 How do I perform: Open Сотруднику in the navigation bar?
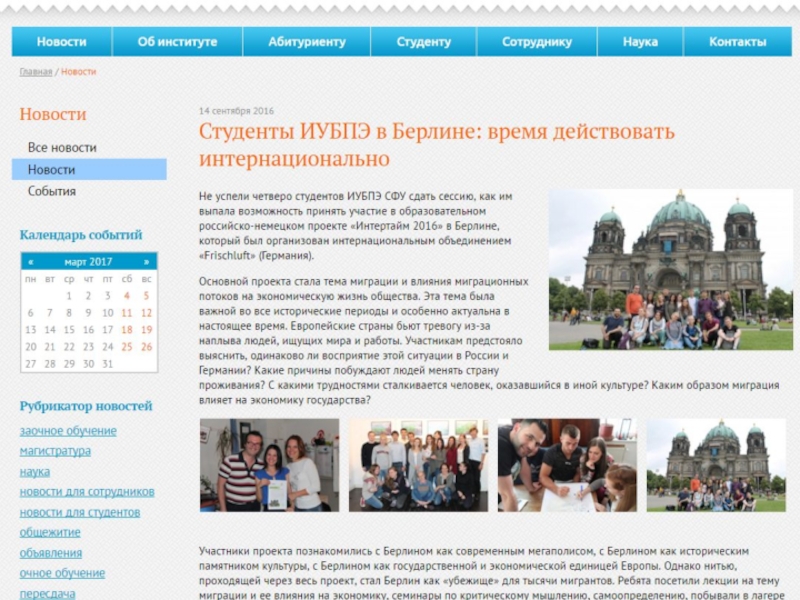537,42
